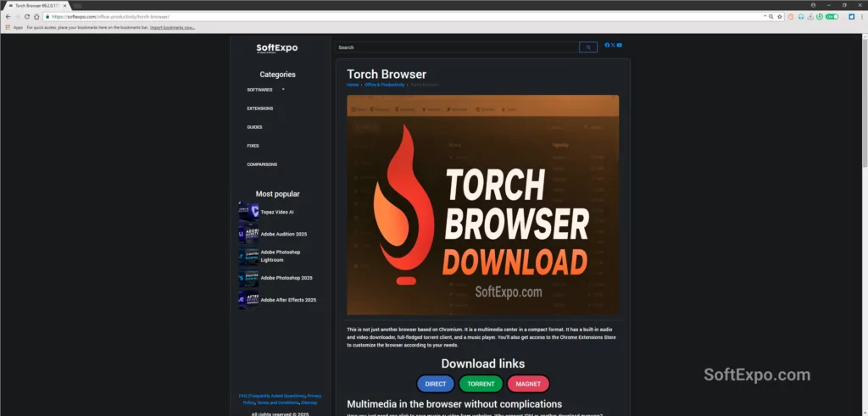Open the YouTube social icon
The width and height of the screenshot is (868, 416).
620,45
